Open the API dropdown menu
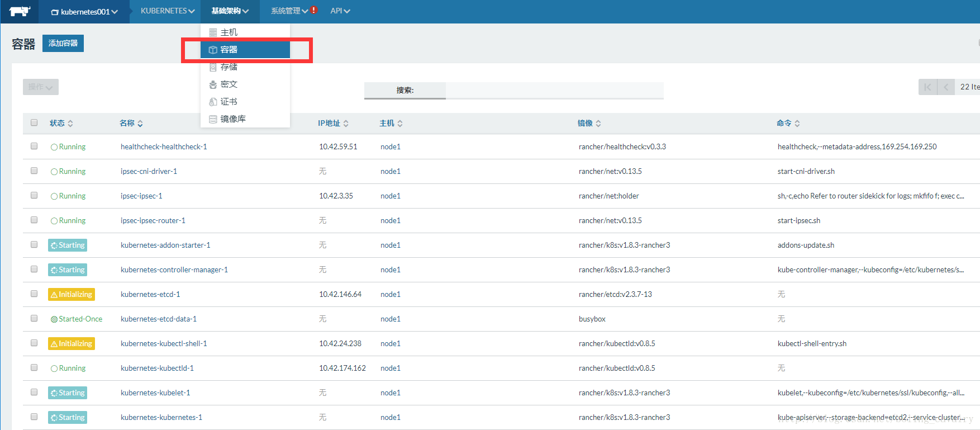980x430 pixels. tap(340, 11)
